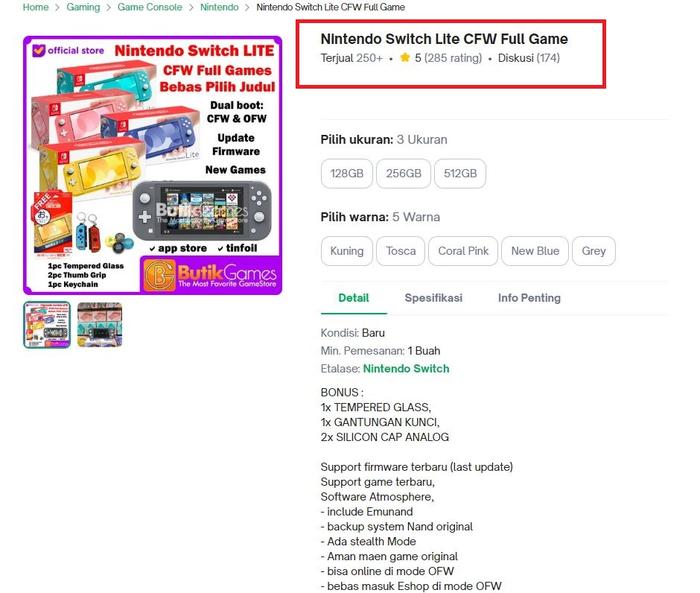Choose the 256GB size option
This screenshot has width=700, height=593.
[x=404, y=173]
